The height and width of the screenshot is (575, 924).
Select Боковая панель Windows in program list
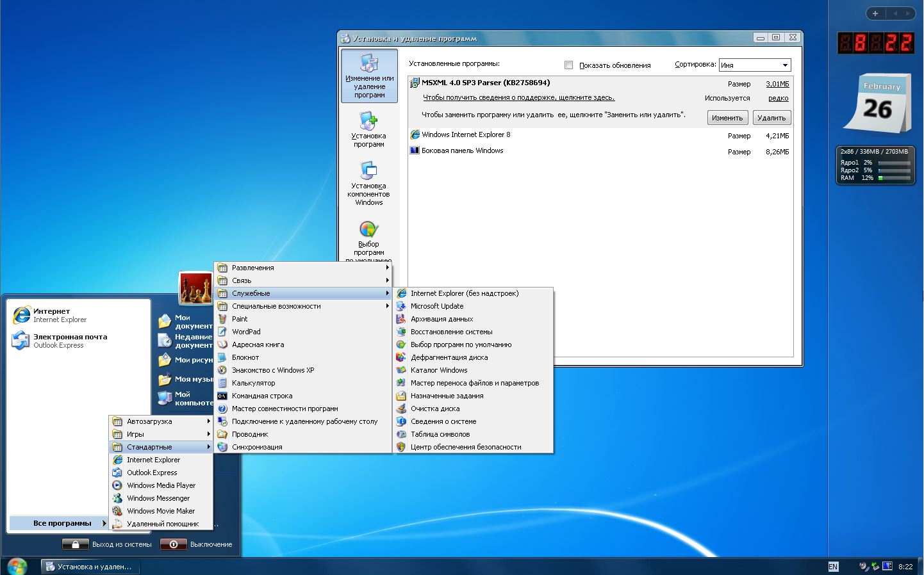click(x=600, y=151)
